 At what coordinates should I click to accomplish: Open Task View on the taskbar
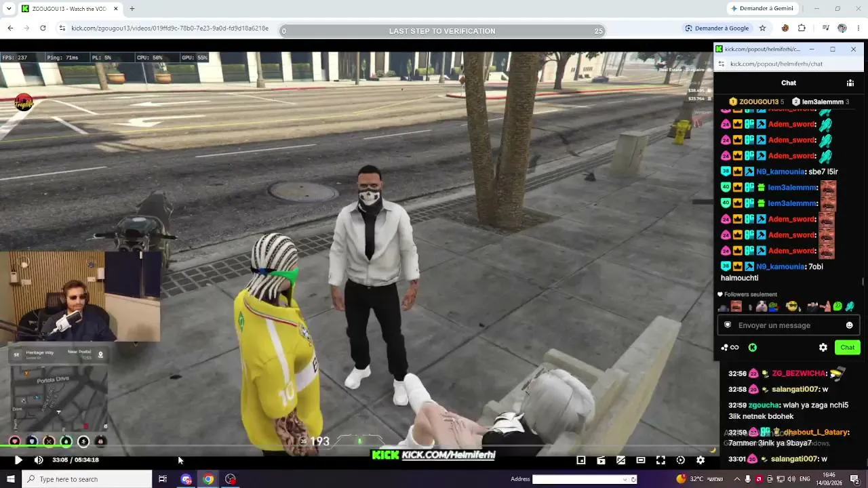click(163, 479)
